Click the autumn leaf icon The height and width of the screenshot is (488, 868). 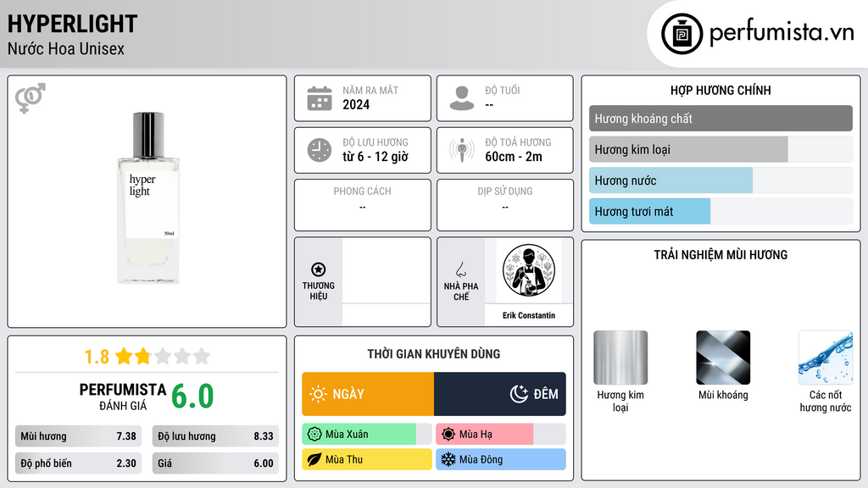tap(314, 459)
